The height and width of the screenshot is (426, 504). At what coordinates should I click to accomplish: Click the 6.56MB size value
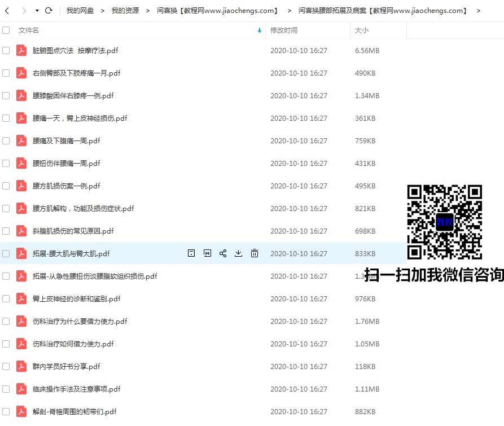click(367, 50)
